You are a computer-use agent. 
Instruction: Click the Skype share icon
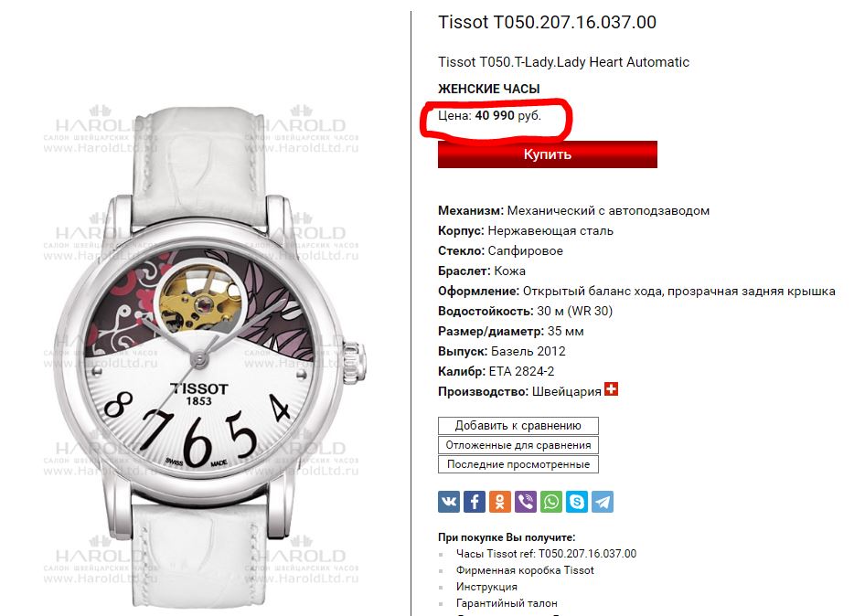coord(577,502)
